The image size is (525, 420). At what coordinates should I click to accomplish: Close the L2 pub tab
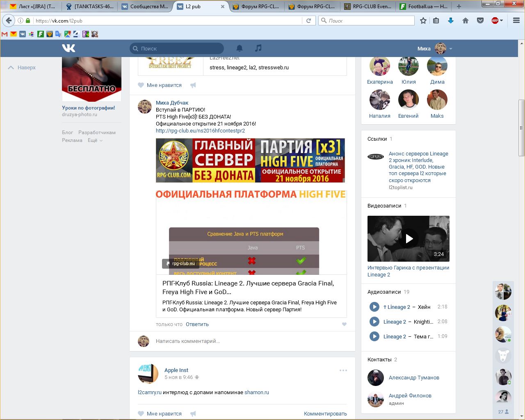tap(223, 7)
